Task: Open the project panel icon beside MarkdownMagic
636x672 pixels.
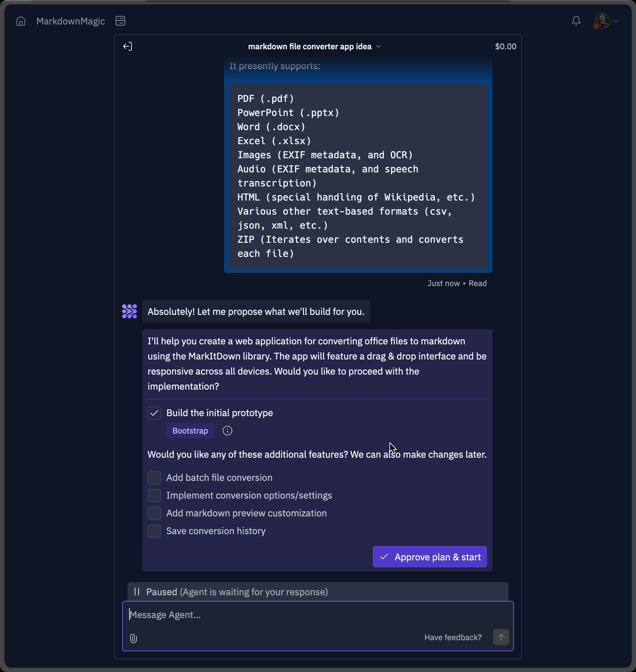Action: point(120,21)
